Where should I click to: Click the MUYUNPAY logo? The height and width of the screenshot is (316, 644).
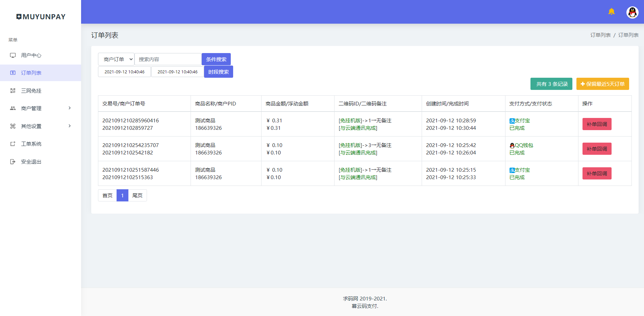tap(41, 17)
